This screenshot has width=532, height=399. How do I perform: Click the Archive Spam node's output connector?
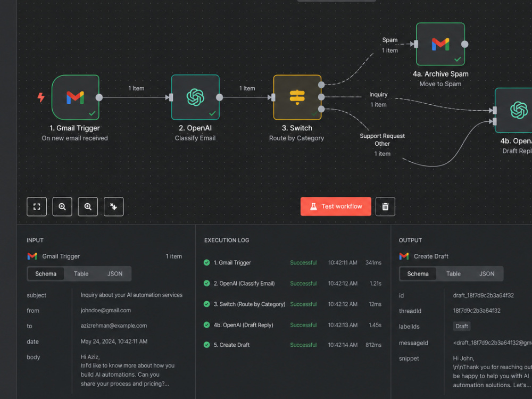465,44
